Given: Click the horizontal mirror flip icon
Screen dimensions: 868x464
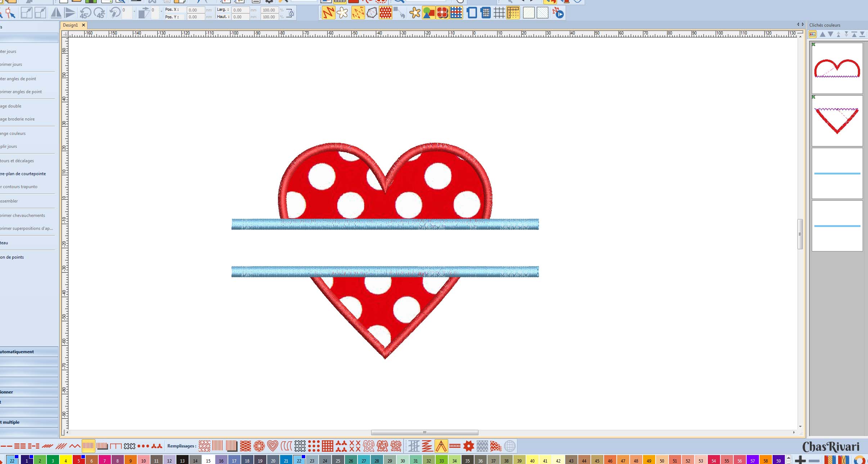Looking at the screenshot, I should point(56,13).
